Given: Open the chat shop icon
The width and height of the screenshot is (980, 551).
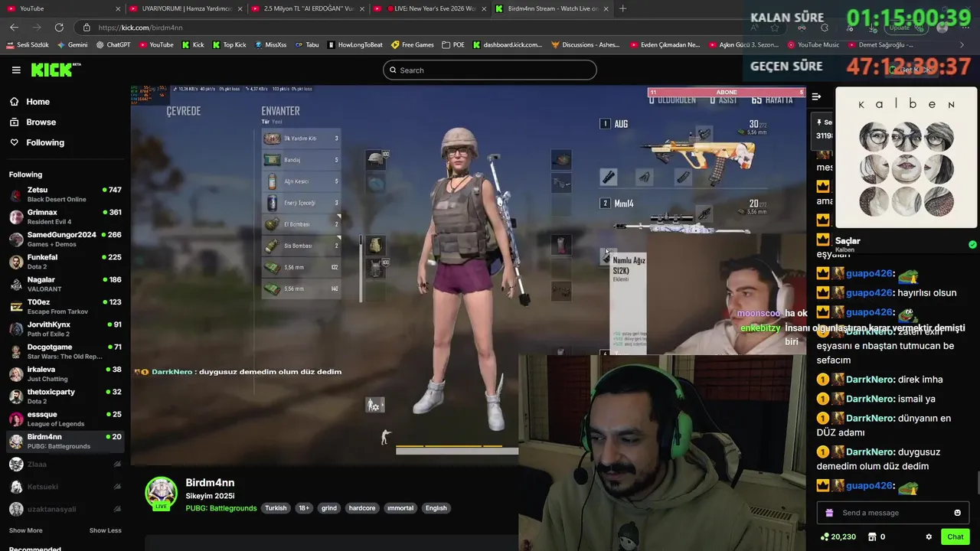Looking at the screenshot, I should pyautogui.click(x=871, y=537).
